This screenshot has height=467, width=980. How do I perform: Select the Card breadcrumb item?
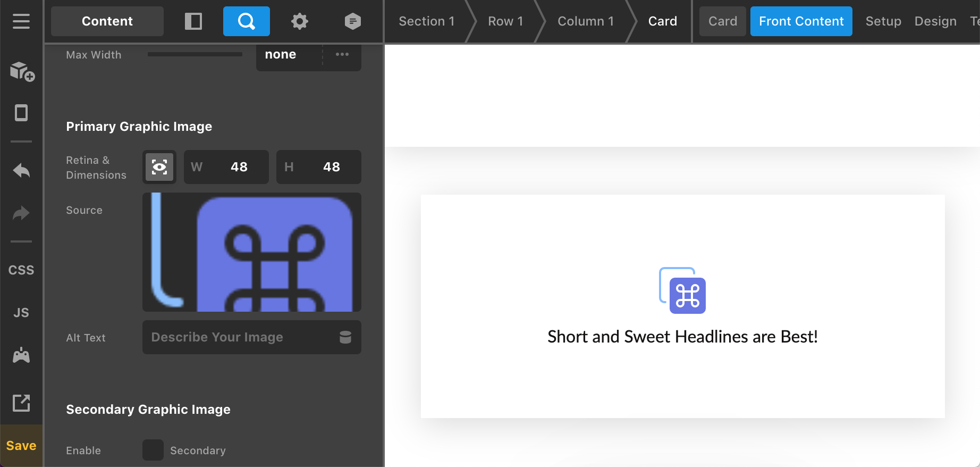click(x=663, y=21)
